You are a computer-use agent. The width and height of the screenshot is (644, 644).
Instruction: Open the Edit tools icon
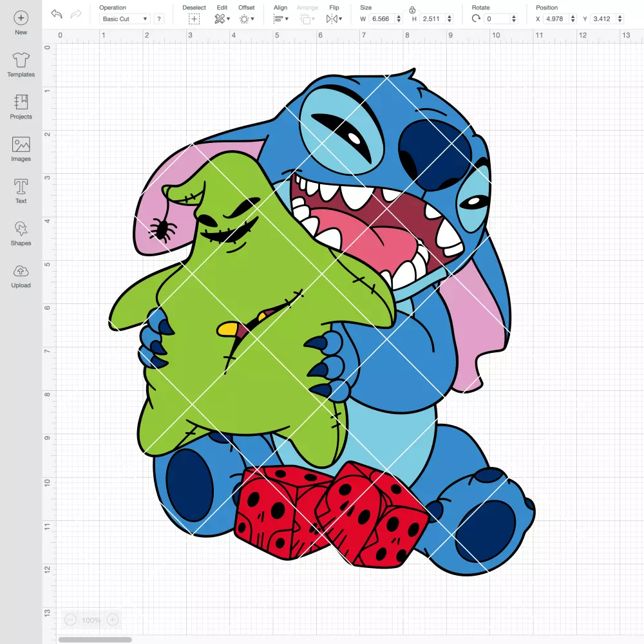220,19
